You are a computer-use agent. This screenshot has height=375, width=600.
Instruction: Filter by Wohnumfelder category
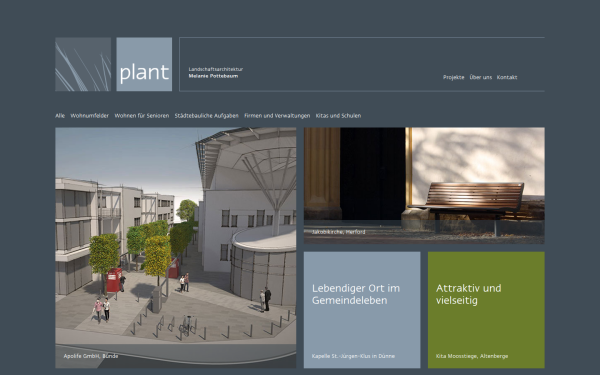[x=90, y=116]
